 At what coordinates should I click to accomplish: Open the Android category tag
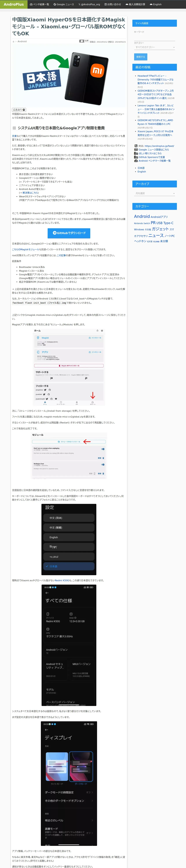coord(142,216)
